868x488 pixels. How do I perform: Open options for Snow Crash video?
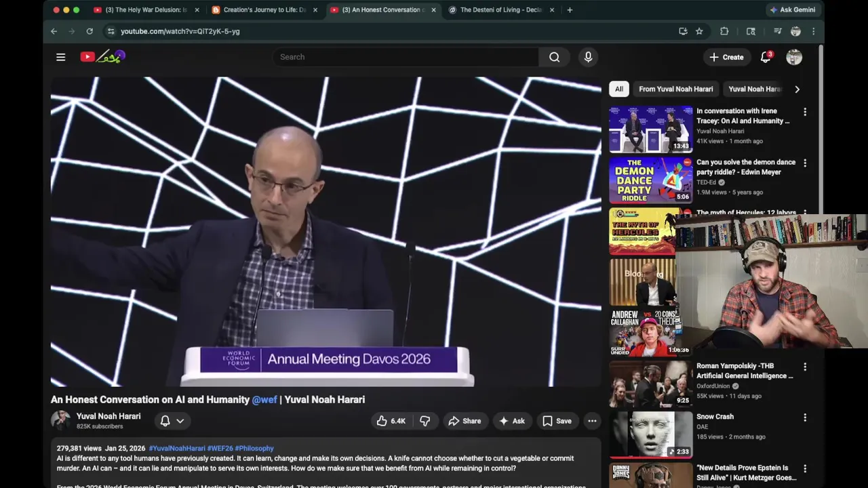(805, 418)
